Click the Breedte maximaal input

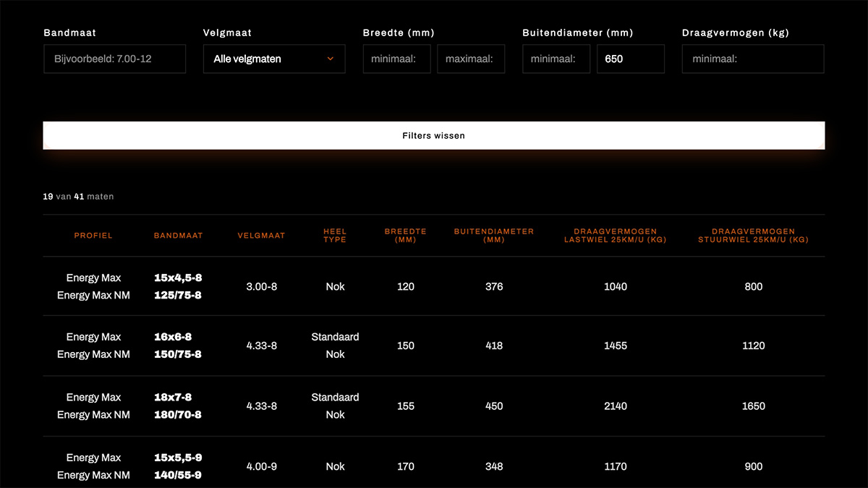[471, 59]
